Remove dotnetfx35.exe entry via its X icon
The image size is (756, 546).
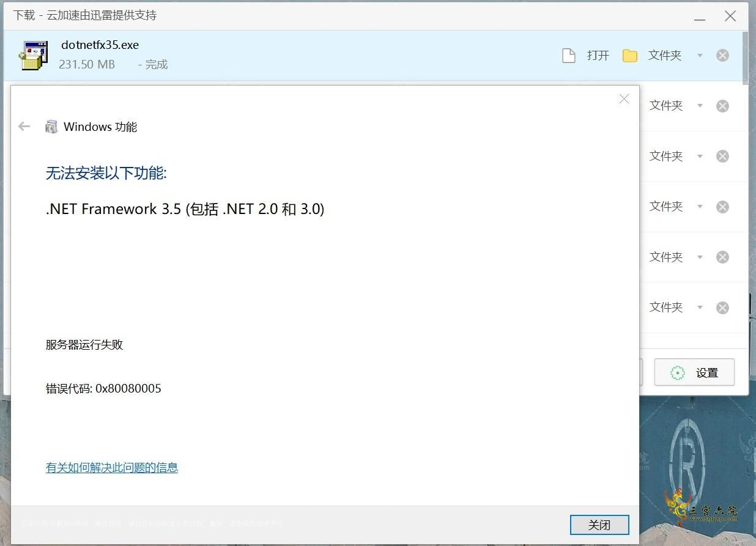point(722,56)
